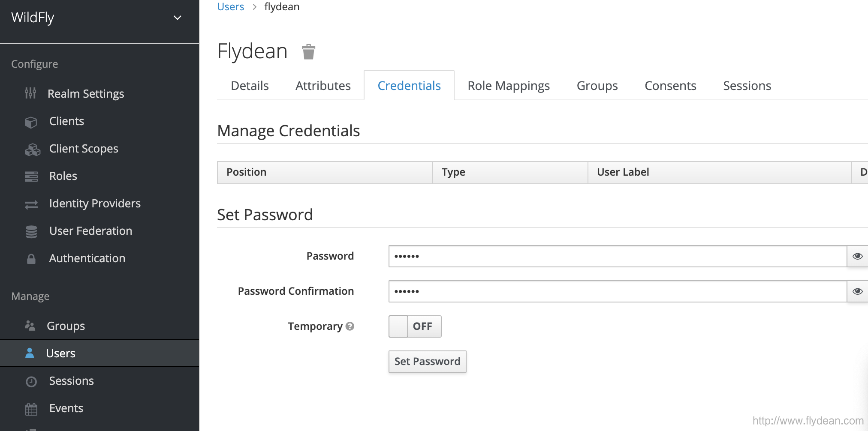This screenshot has height=431, width=868.
Task: Toggle the Temporary switch currently OFF
Action: point(415,326)
